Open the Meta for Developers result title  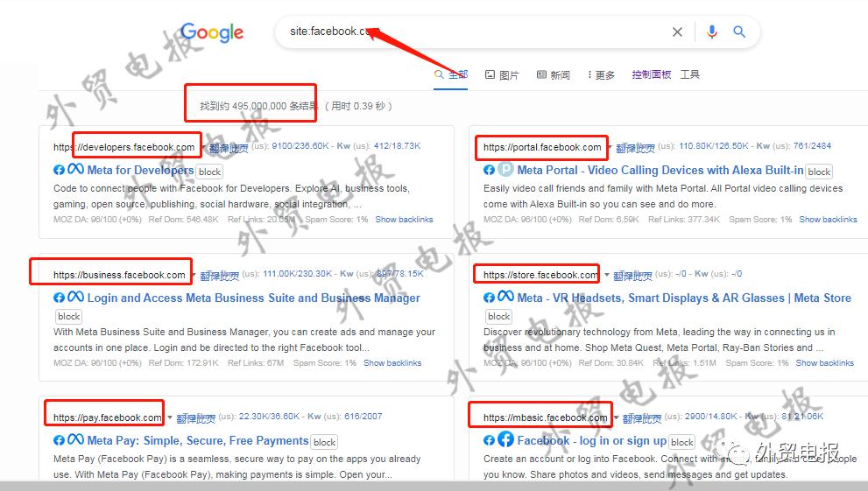141,170
